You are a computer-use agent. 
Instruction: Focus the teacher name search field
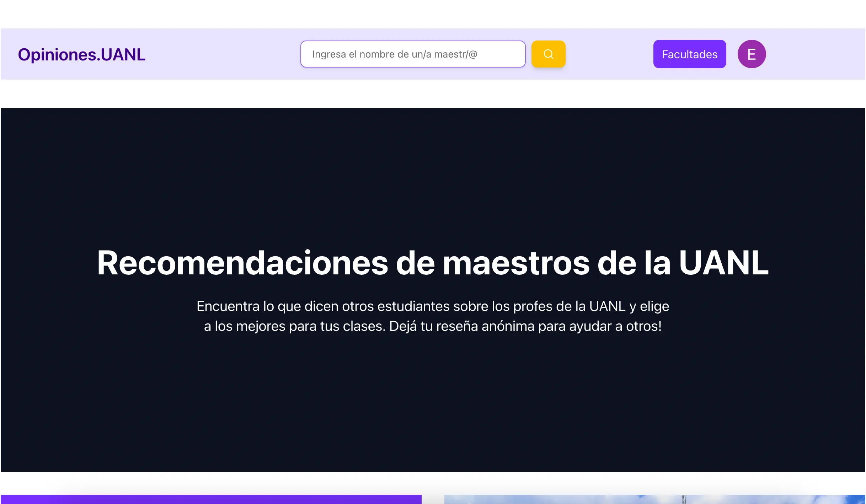(413, 54)
